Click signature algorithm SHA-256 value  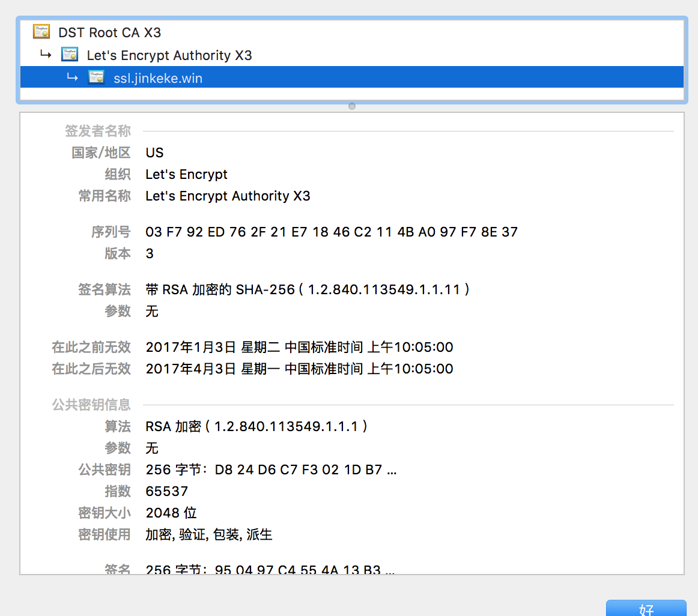click(x=307, y=290)
